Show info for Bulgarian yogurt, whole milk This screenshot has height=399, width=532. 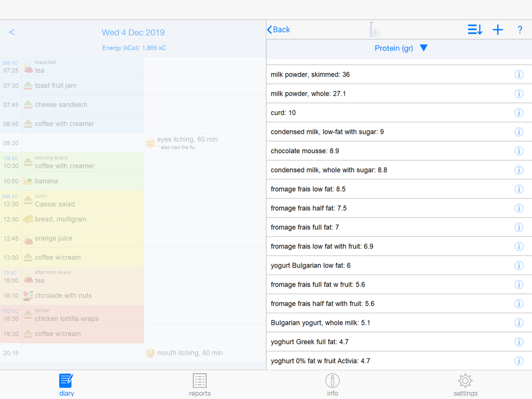519,323
